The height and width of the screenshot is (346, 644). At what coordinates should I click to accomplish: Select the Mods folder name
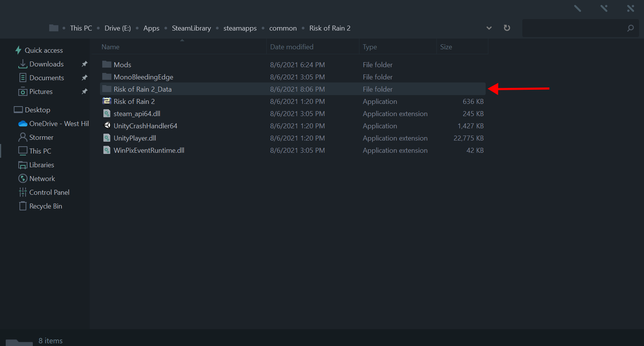[x=122, y=65]
